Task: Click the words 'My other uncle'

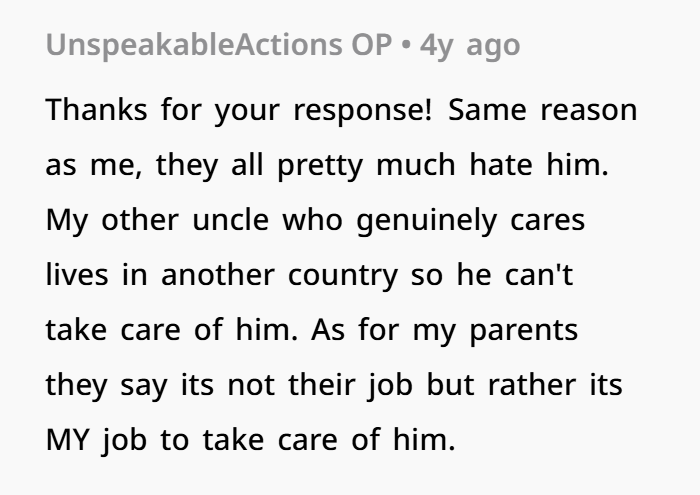Action: pos(157,220)
